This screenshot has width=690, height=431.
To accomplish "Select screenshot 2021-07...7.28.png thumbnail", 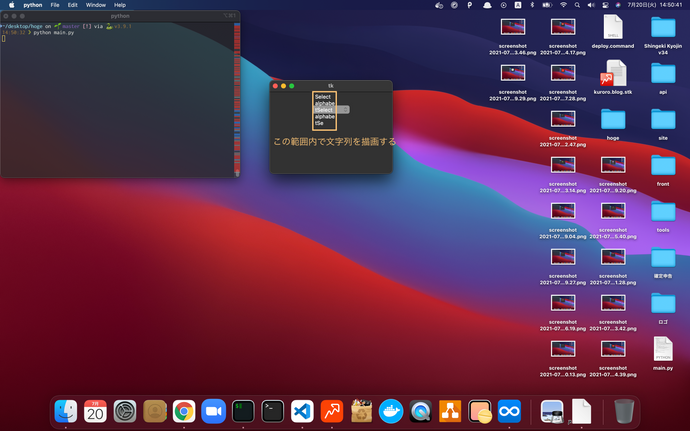I will [x=563, y=73].
